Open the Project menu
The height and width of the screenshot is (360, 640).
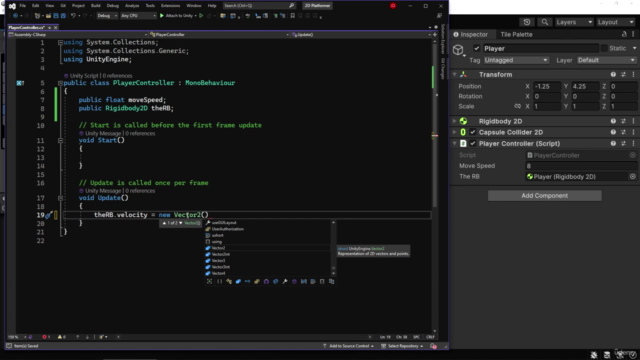pos(78,6)
